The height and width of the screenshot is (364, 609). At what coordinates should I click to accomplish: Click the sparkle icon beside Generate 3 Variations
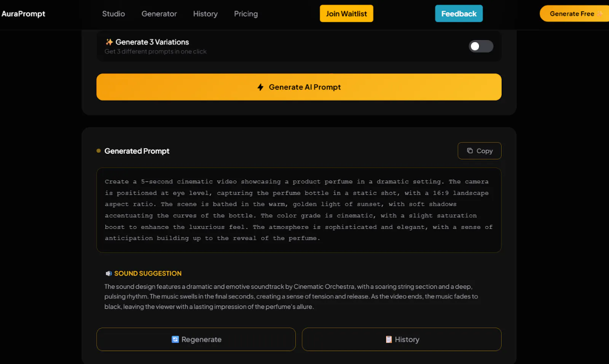click(x=109, y=42)
